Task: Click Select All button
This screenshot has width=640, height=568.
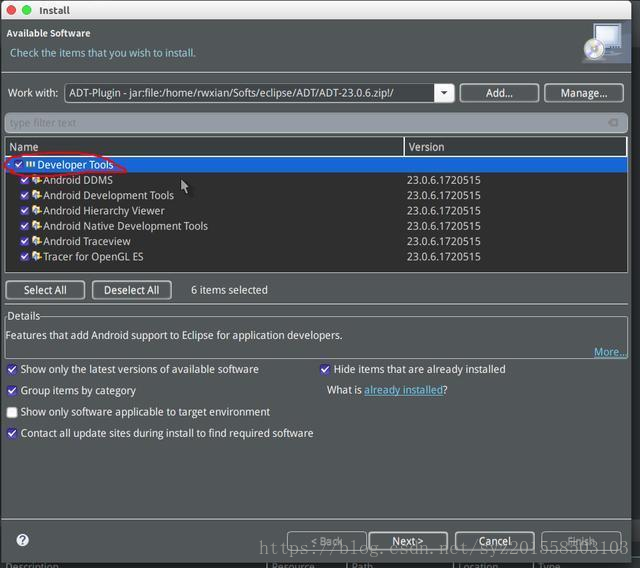Action: (x=45, y=290)
